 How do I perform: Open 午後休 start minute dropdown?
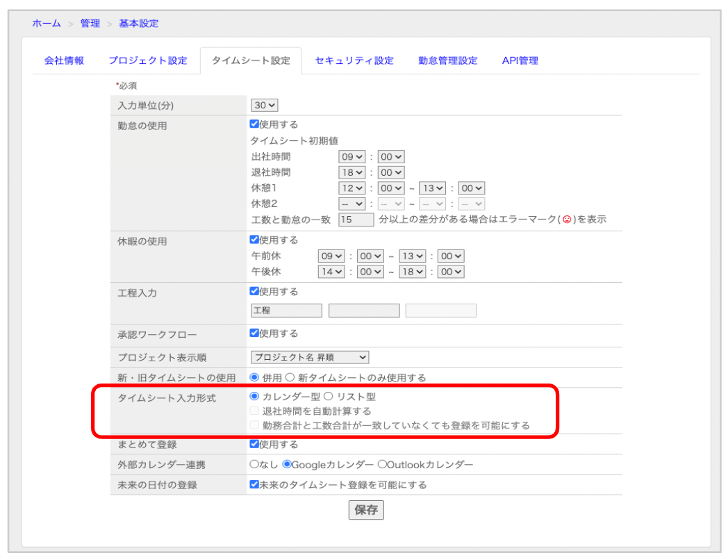(370, 272)
